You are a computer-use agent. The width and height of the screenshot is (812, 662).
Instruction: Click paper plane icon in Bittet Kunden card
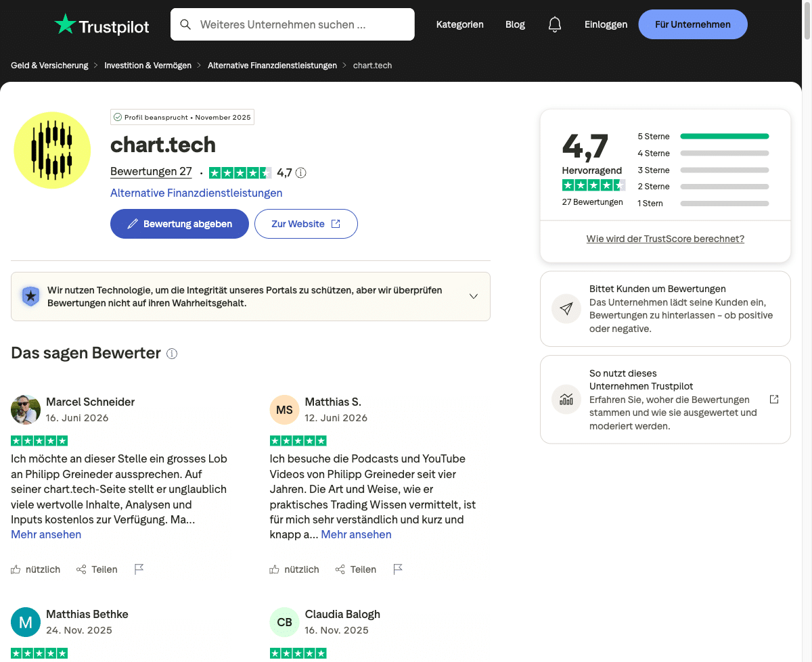[566, 308]
